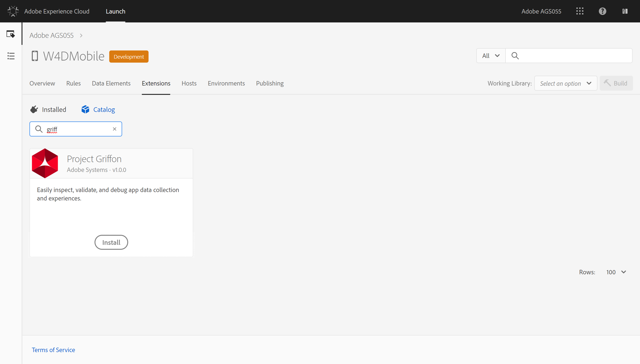Screen dimensions: 640x364
Task: Open the Working Library selector
Action: tap(565, 83)
